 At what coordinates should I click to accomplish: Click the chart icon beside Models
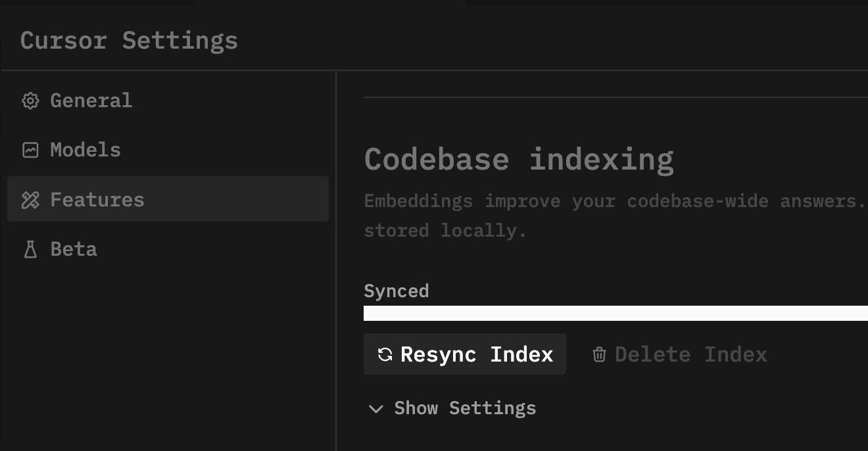pos(30,150)
